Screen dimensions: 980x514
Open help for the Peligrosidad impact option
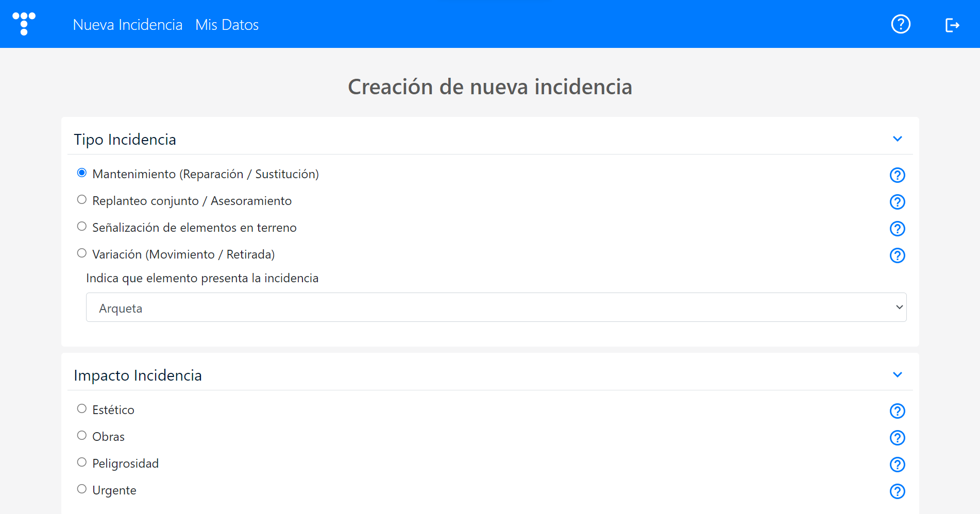[897, 465]
